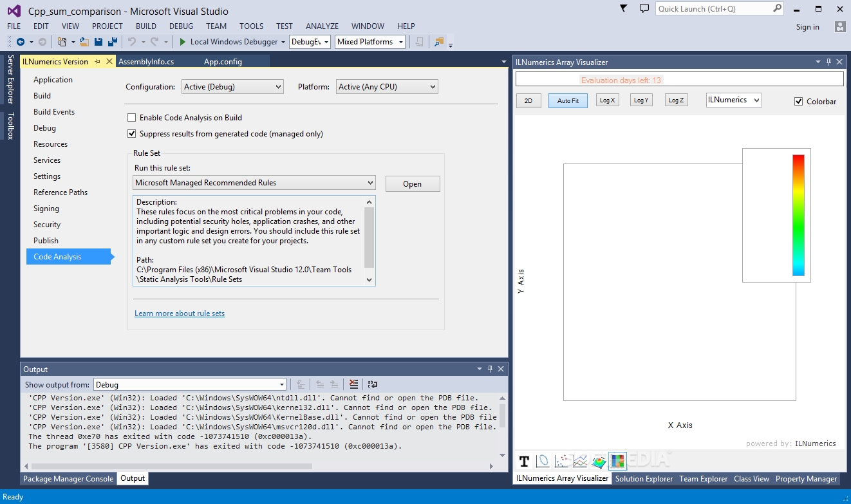851x504 pixels.
Task: Toggle the 2D view button
Action: point(528,100)
